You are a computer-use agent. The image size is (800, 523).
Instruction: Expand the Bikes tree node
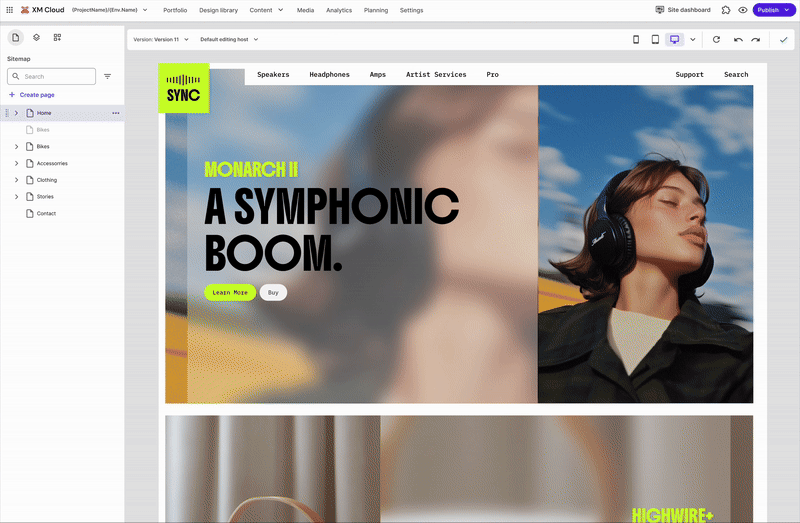pos(16,146)
